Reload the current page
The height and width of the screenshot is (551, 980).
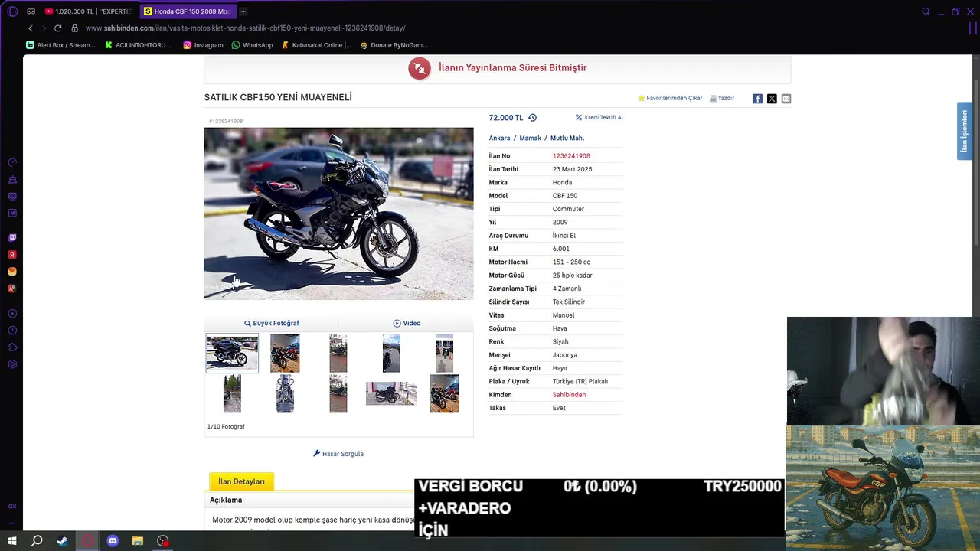point(57,28)
